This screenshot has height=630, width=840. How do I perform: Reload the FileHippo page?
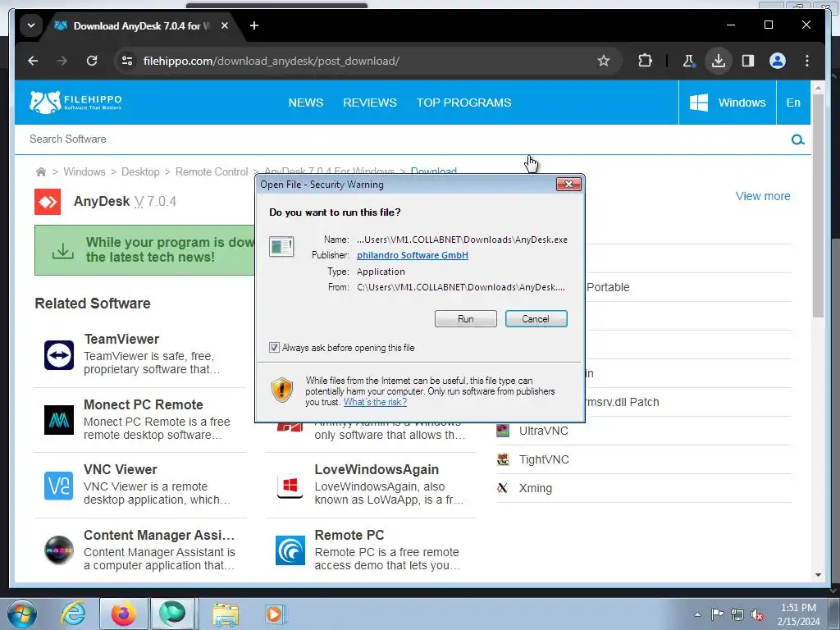click(x=92, y=61)
